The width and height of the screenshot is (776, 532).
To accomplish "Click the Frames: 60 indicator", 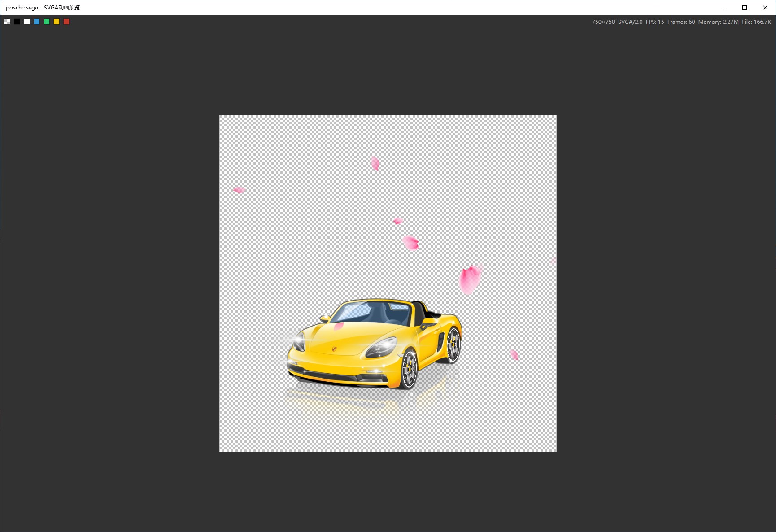I will pyautogui.click(x=681, y=22).
